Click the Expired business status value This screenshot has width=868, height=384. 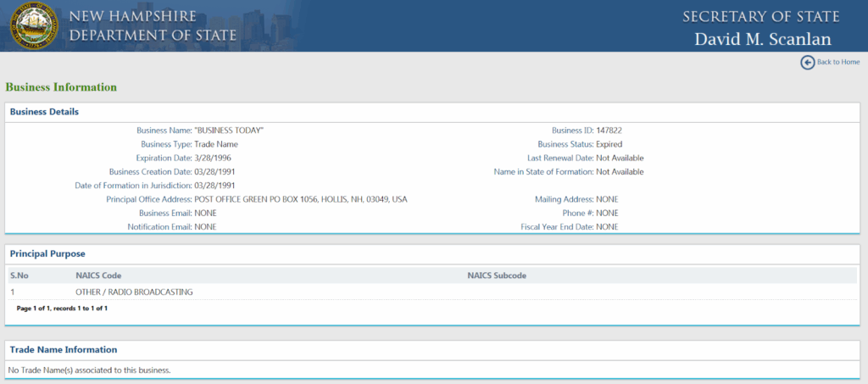[610, 144]
